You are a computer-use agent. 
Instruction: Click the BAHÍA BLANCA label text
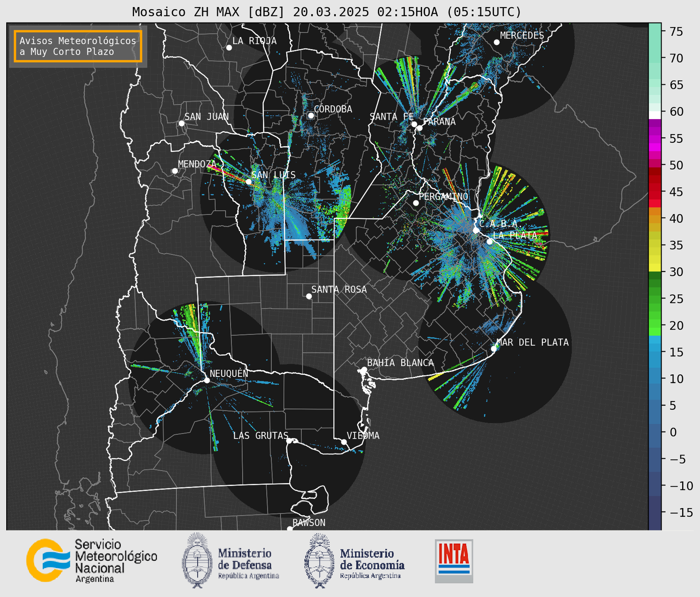tap(400, 363)
